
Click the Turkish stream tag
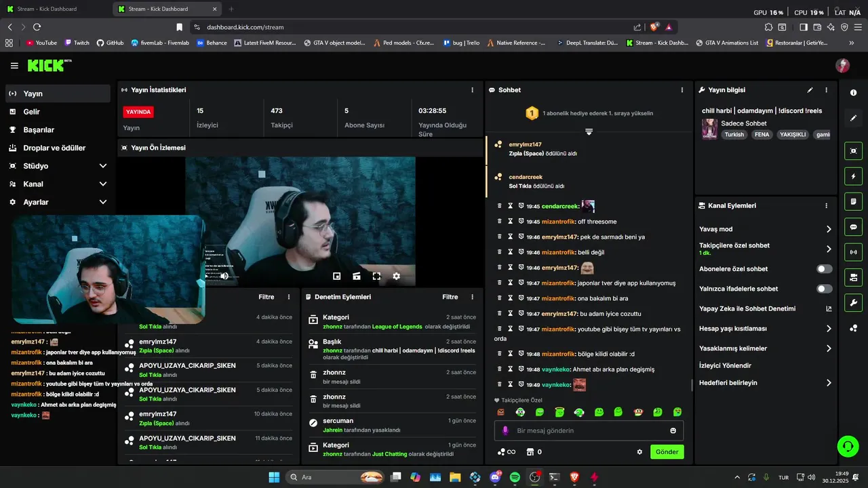[x=734, y=134]
